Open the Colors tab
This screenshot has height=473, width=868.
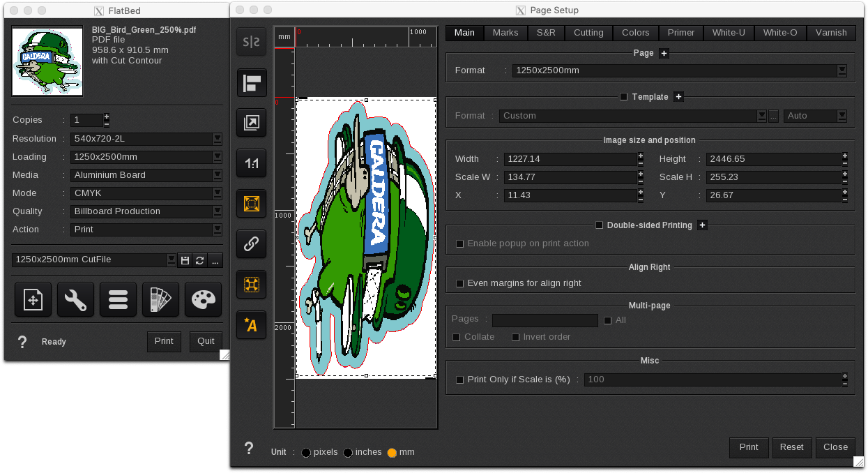pyautogui.click(x=635, y=33)
